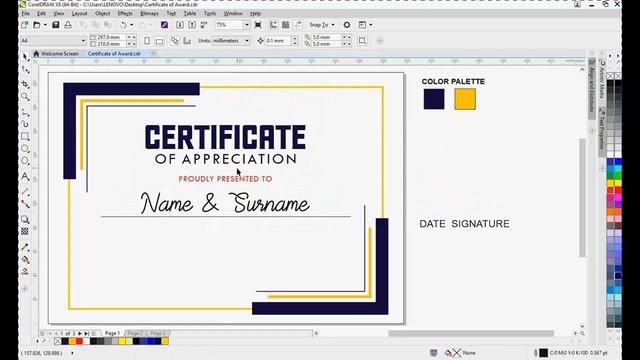Expand the Application launcher dropdown arrow
Viewport: 640px width, 360px height.
371,25
